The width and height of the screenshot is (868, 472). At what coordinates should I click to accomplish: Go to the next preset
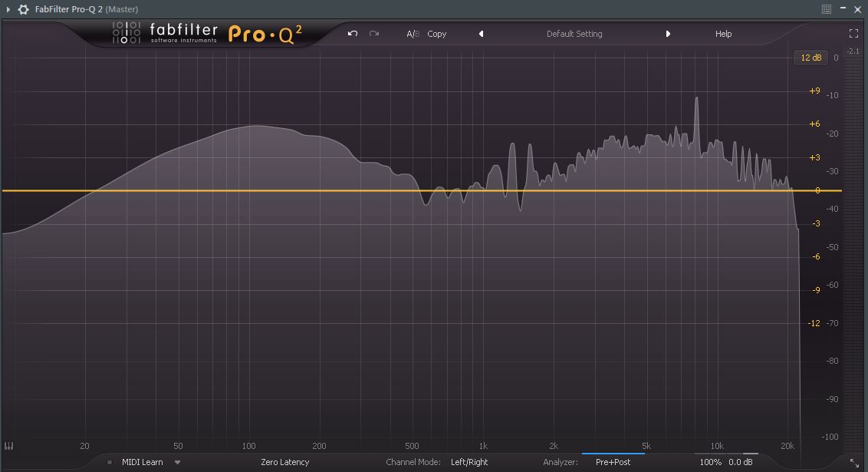pyautogui.click(x=668, y=34)
